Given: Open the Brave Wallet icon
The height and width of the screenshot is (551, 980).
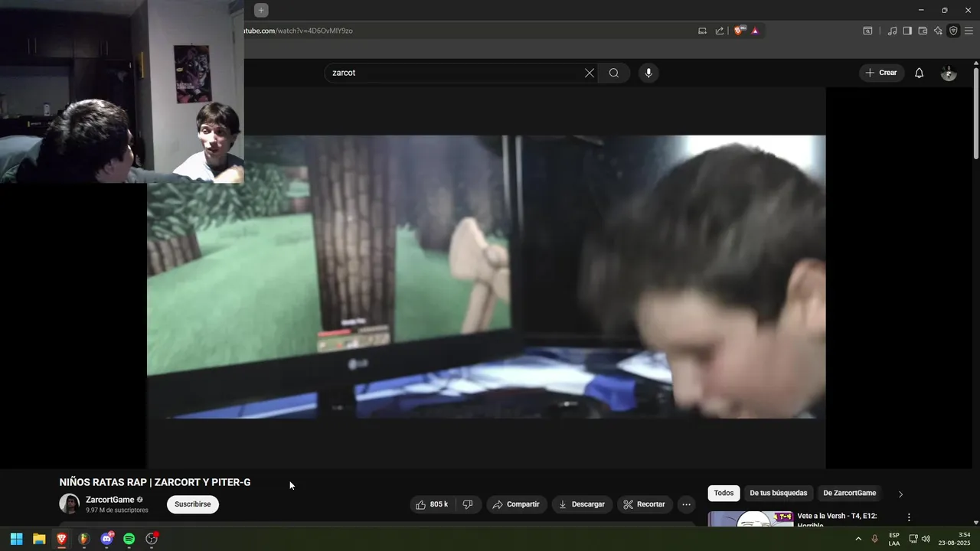Looking at the screenshot, I should [x=923, y=31].
